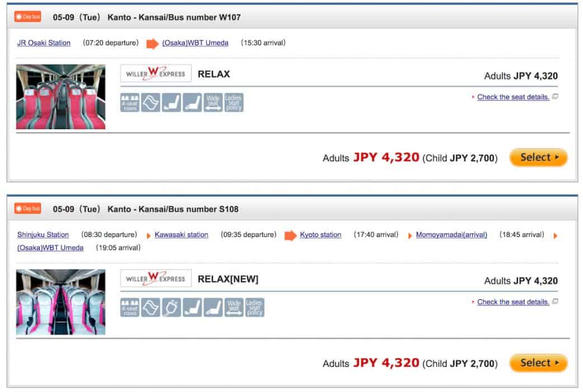Screen dimensions: 583x392
Task: Open the Kyoto station link
Action: [x=320, y=235]
